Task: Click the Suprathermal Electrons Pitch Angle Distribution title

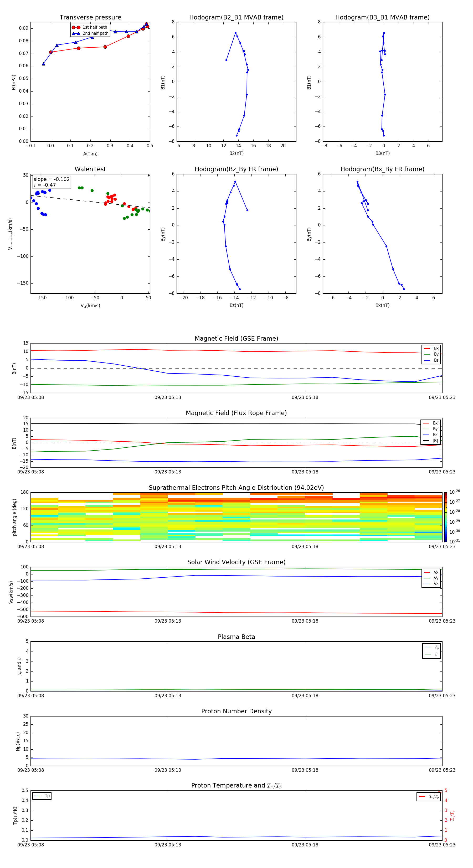Action: [236, 488]
